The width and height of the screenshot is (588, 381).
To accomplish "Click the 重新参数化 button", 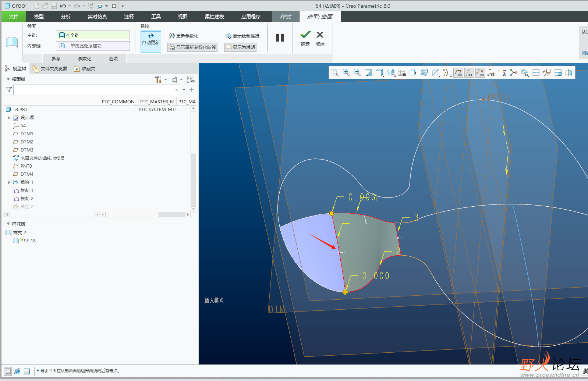I will tap(184, 36).
